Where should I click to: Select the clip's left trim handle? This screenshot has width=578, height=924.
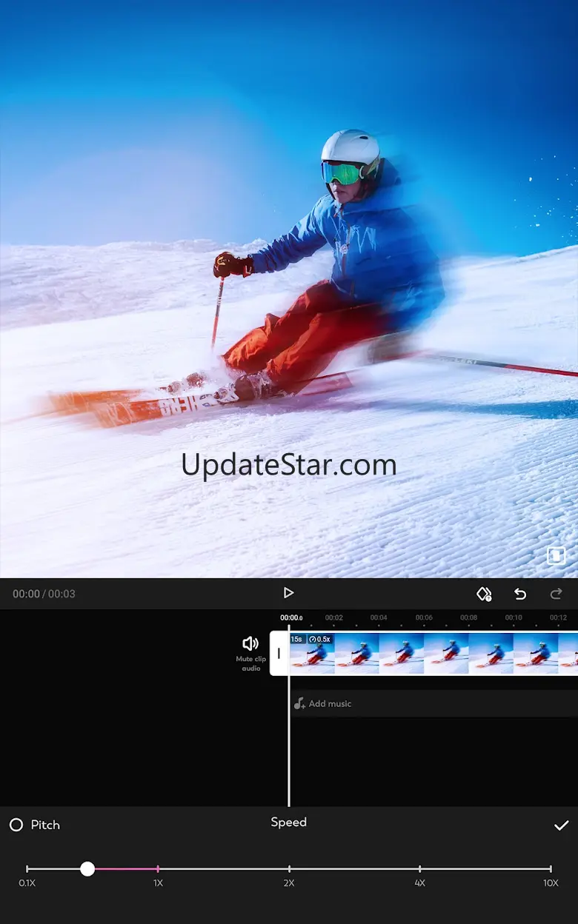pyautogui.click(x=279, y=653)
